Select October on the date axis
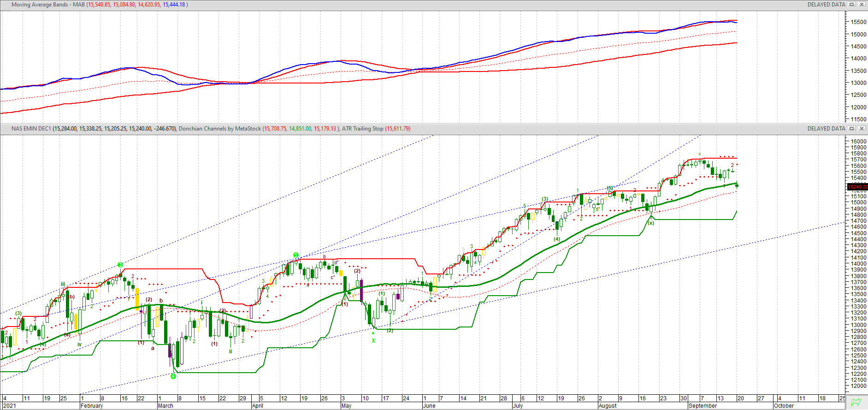868x410 pixels. tap(784, 406)
